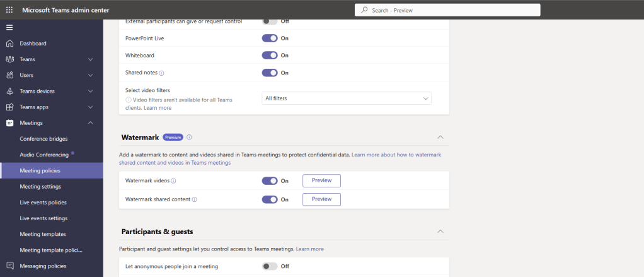Collapse the Watermark section
The height and width of the screenshot is (277, 644).
(440, 137)
